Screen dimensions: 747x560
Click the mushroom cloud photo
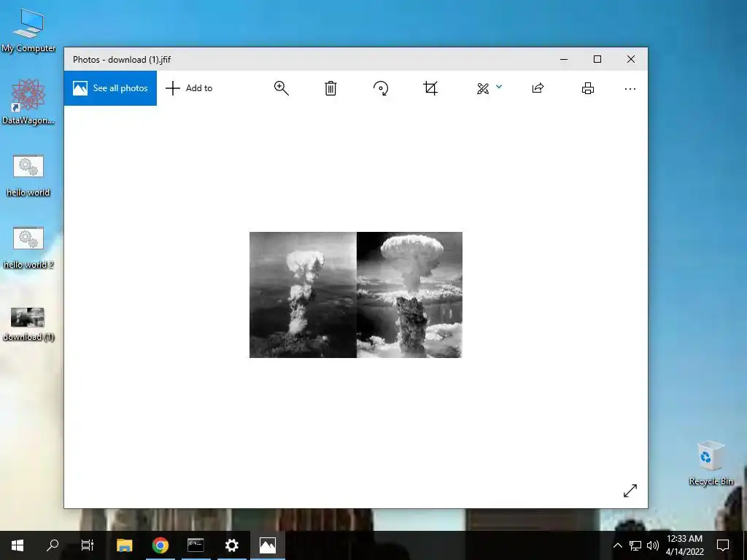(x=356, y=295)
